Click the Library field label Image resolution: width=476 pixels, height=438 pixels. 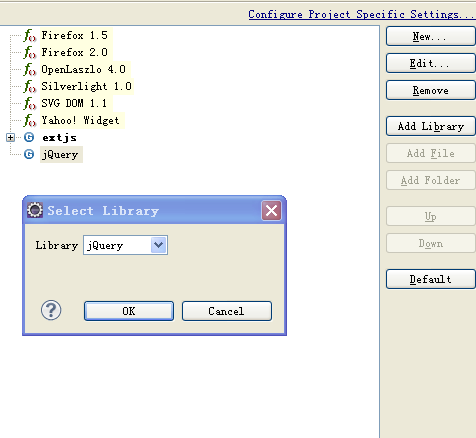pos(57,245)
